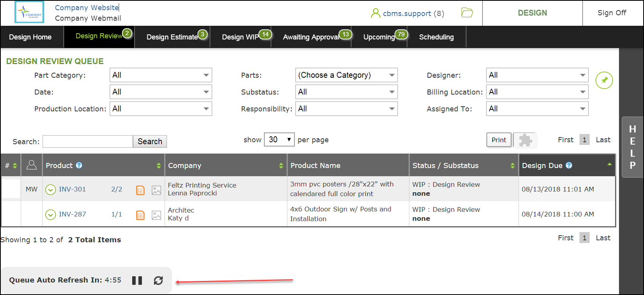
Task: Open the orange notes icon for INV-287
Action: coord(140,215)
